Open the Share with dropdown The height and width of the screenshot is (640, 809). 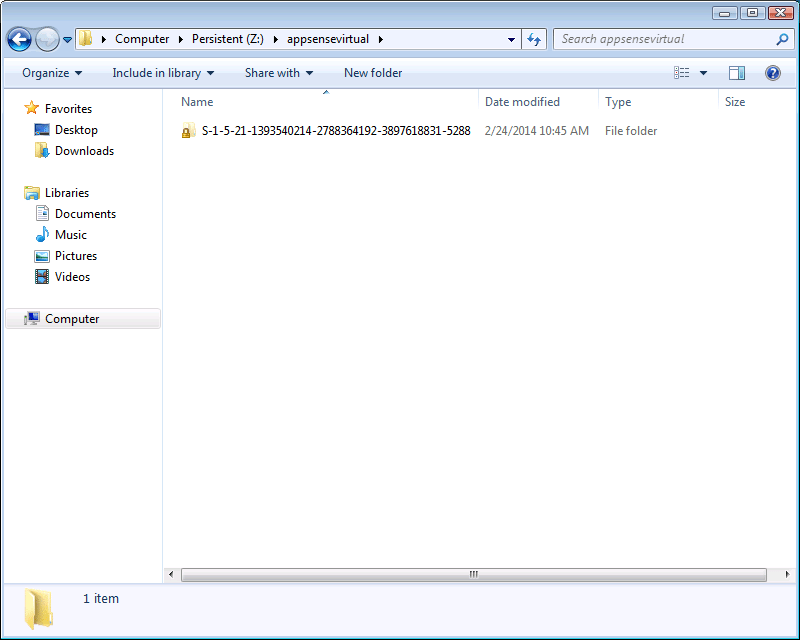pos(279,73)
